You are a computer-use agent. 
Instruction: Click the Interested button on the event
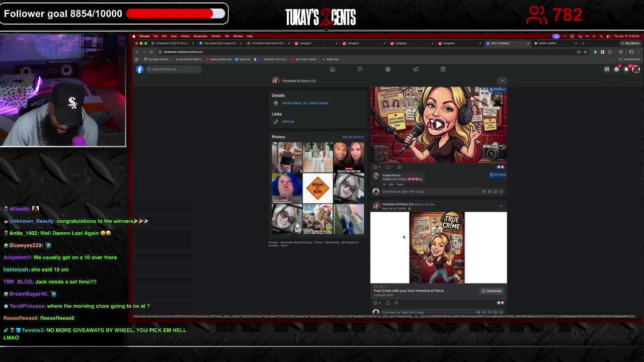pyautogui.click(x=492, y=291)
